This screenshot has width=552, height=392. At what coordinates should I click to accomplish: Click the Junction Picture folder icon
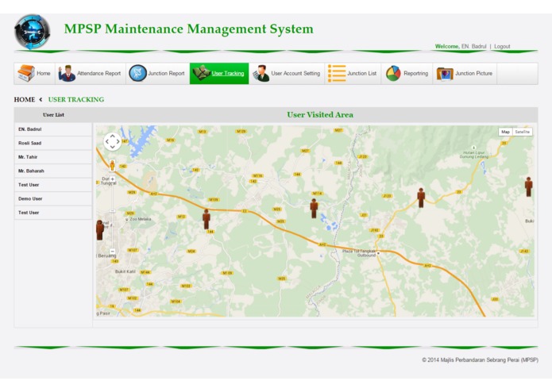click(x=445, y=74)
